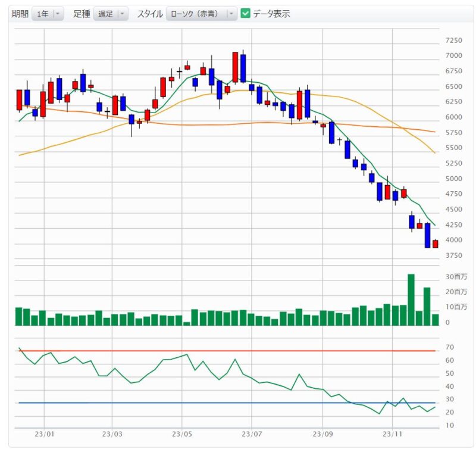Click the second-tallest volume bar near 20百万
This screenshot has width=476, height=449.
[x=427, y=307]
